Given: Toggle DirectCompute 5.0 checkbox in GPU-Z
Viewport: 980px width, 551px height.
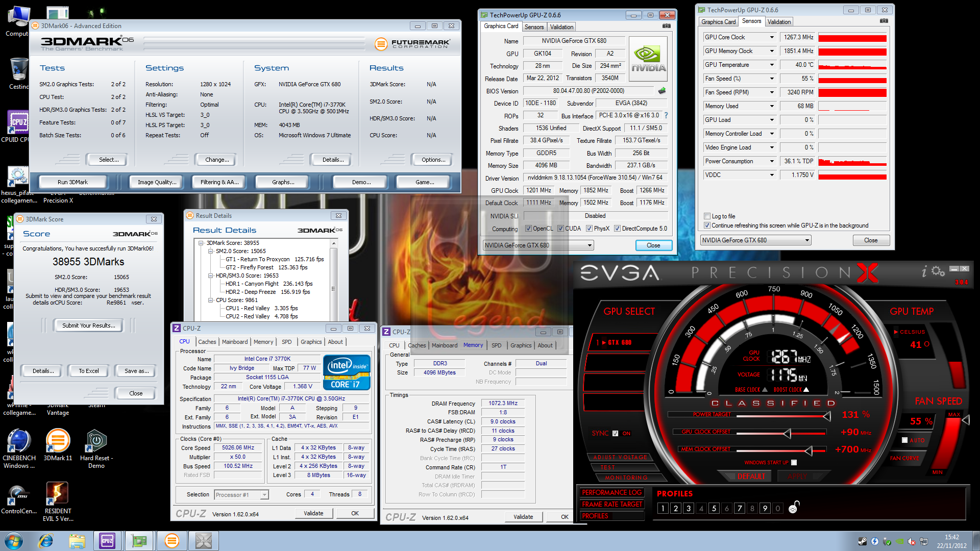Looking at the screenshot, I should coord(617,229).
